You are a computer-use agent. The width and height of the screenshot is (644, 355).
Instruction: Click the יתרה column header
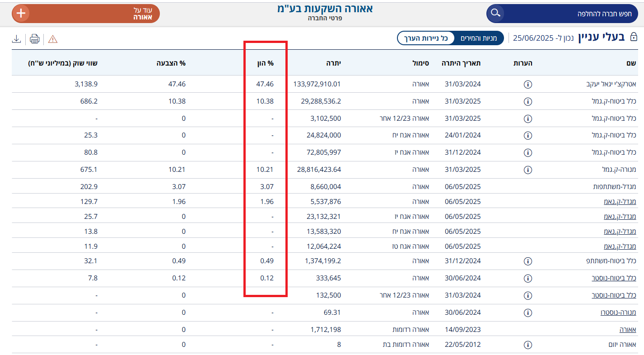[x=333, y=63]
